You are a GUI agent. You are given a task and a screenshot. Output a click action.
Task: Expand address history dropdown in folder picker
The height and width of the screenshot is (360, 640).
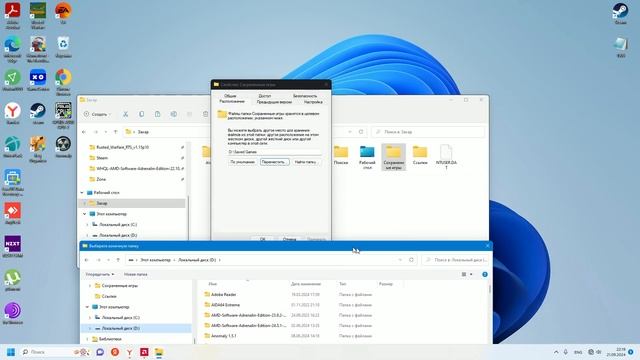coord(400,260)
